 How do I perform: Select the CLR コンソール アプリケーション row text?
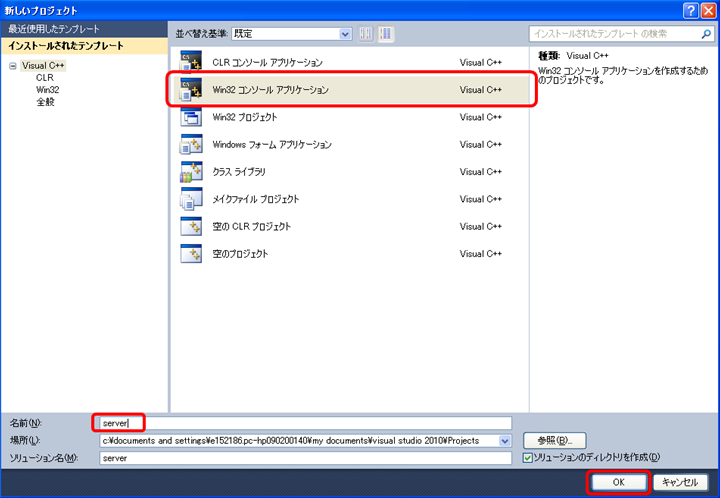point(267,62)
